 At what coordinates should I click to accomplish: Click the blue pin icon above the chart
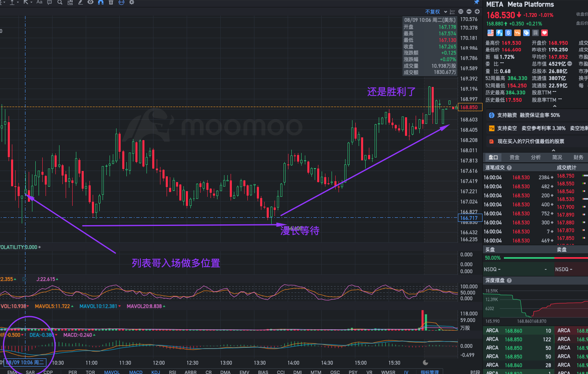pos(476,2)
